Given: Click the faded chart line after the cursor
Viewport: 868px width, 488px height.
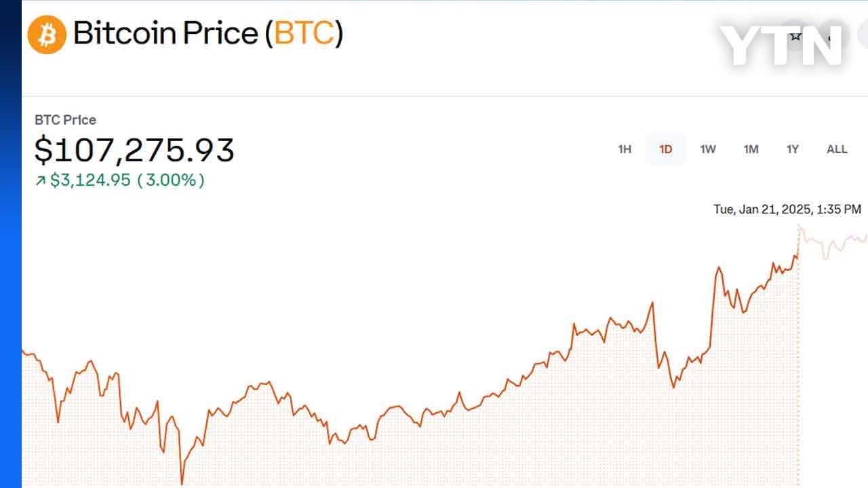Looking at the screenshot, I should pos(834,245).
